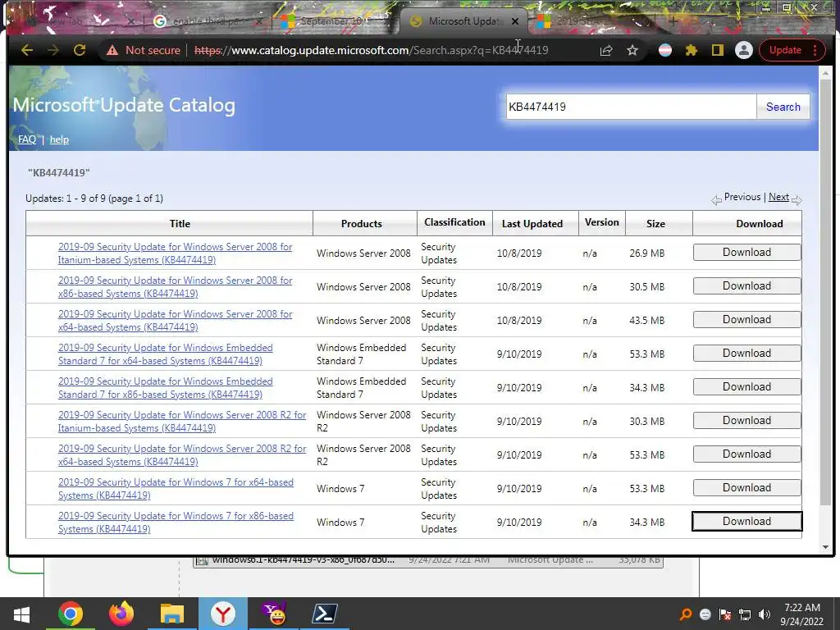Open the profile avatar icon

click(743, 50)
